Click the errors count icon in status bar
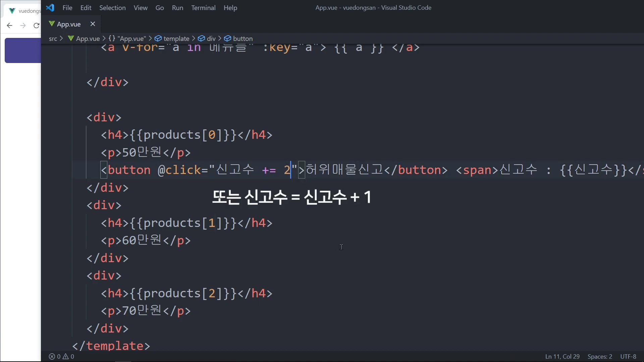 point(52,357)
